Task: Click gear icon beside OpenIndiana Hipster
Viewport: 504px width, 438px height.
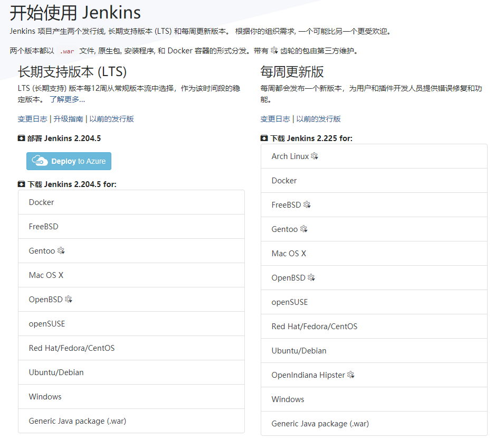Action: click(350, 375)
